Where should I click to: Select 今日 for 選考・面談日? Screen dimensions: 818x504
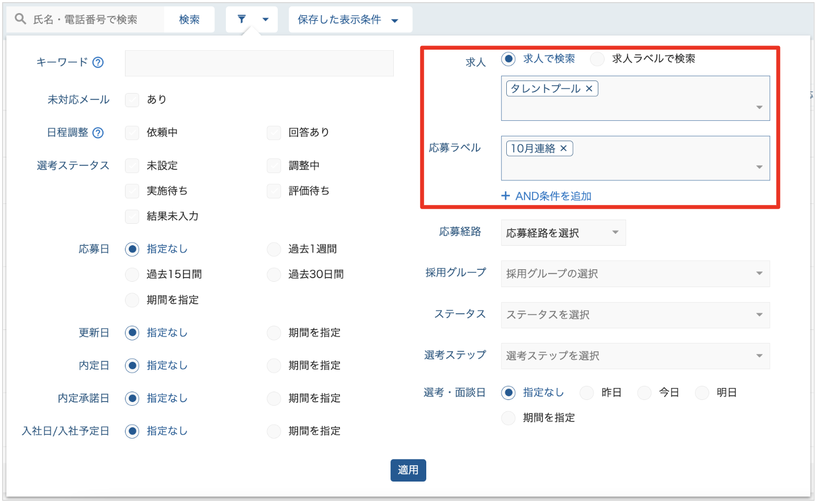(644, 393)
